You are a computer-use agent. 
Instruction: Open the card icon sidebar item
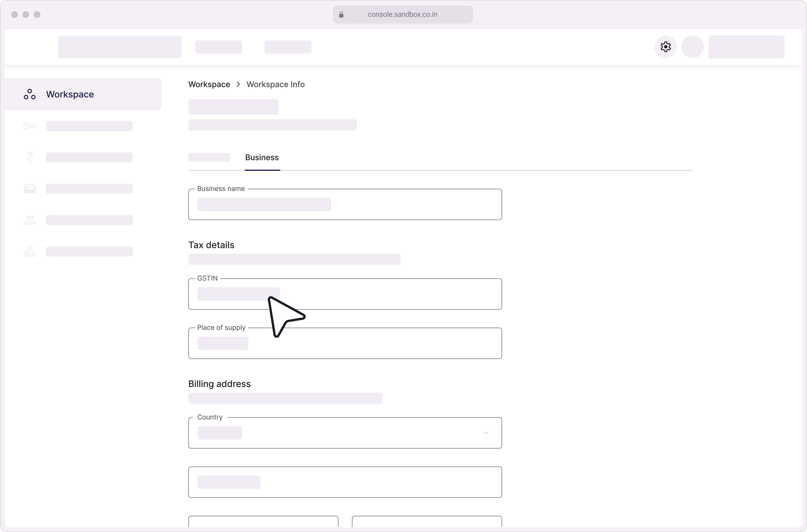(x=30, y=189)
